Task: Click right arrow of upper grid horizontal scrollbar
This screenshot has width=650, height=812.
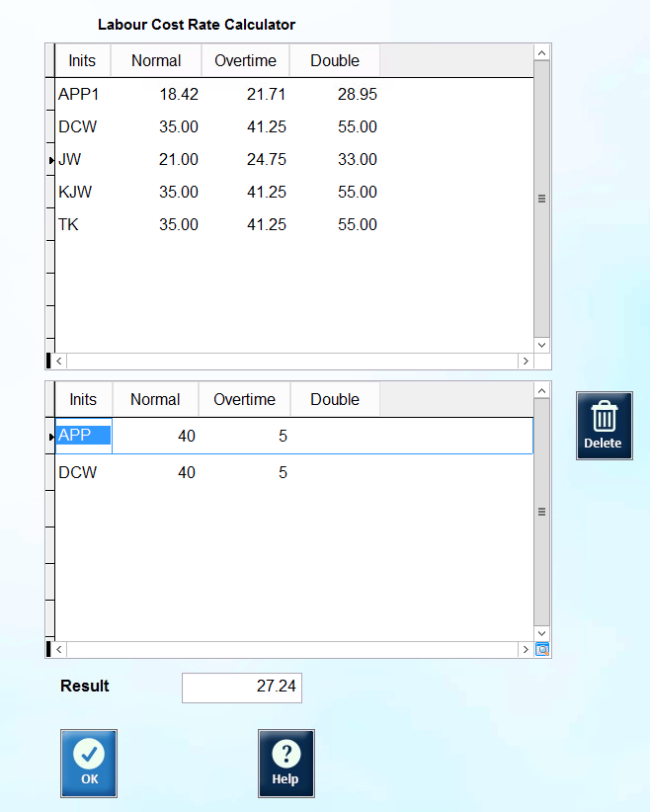Action: coord(526,361)
